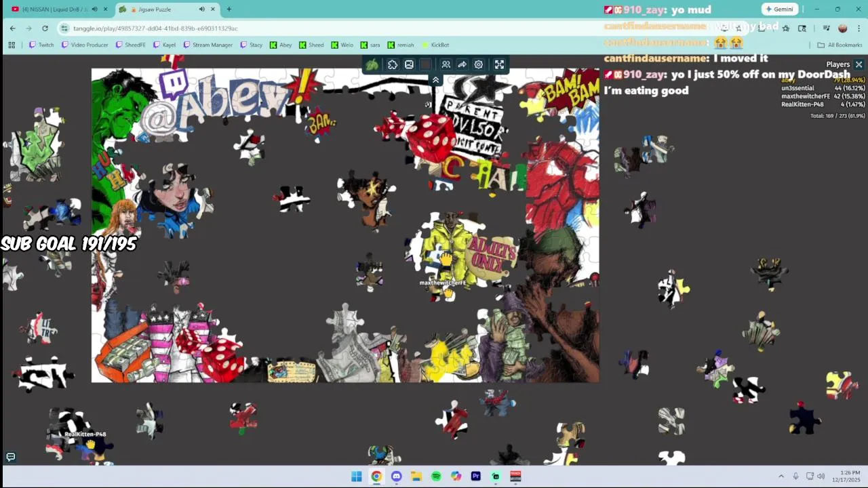Screen dimensions: 868x488
Task: Open the Stream Manager bookmark
Action: (208, 45)
